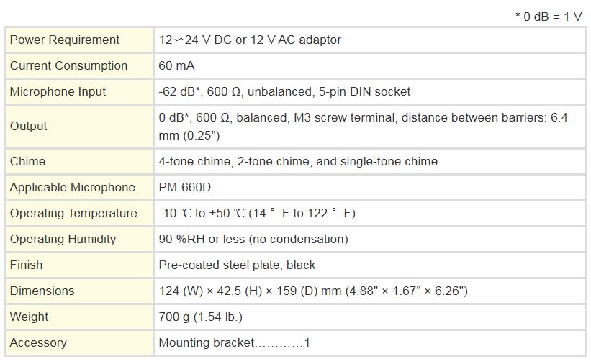Click the "* 0 dB = 1 V" footnote
Viewport: 591px width, 364px height.
coord(548,17)
